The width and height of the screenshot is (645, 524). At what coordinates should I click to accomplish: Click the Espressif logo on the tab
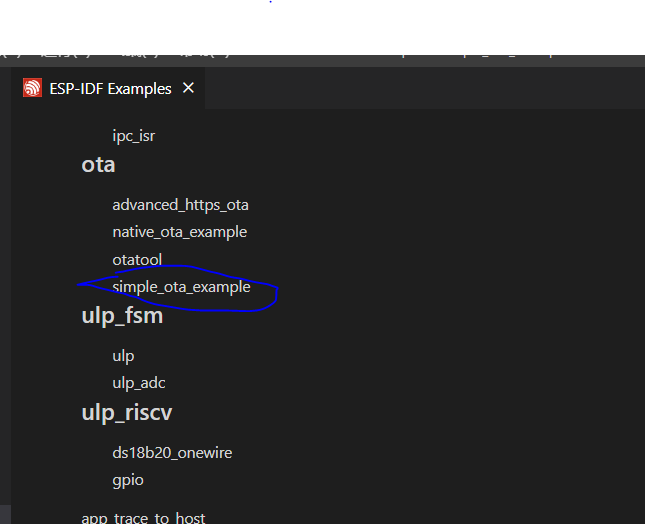pyautogui.click(x=32, y=88)
